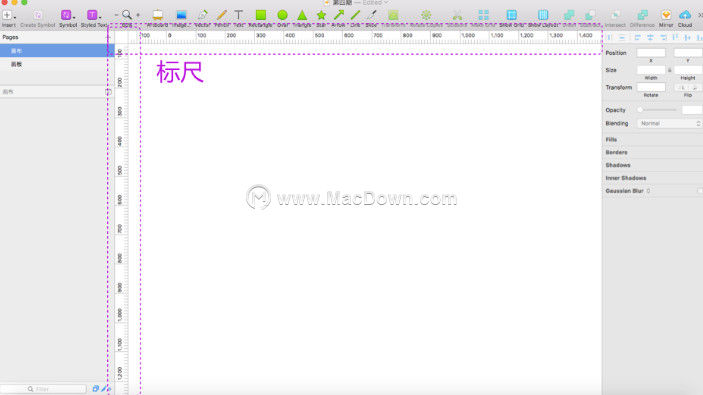Click the Rotate Copies icon
Screen dimensions: 703x395
pos(426,15)
